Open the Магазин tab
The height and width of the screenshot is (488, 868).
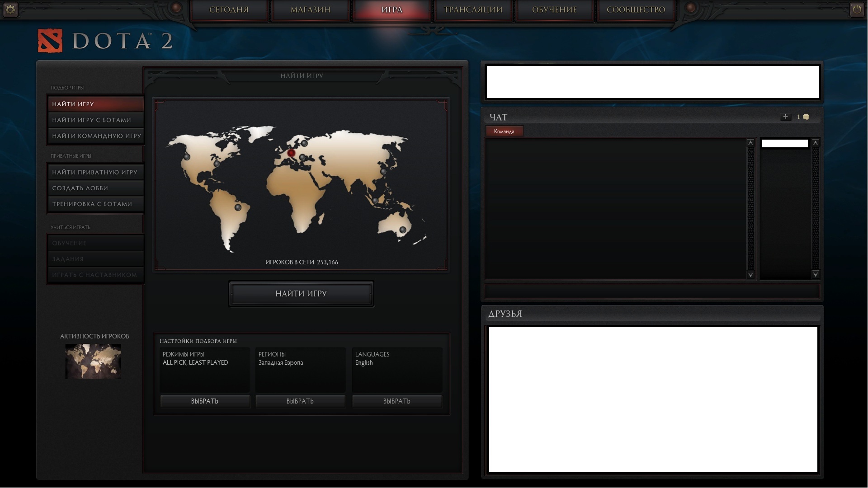pyautogui.click(x=310, y=9)
